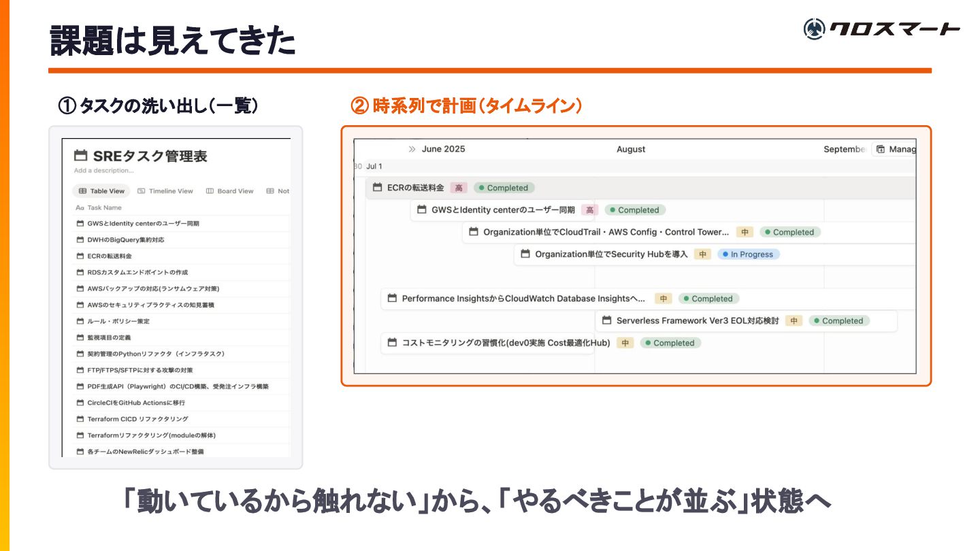Screen dimensions: 980x551
Task: Click Completed badge on Performance Insights bar
Action: pyautogui.click(x=708, y=299)
